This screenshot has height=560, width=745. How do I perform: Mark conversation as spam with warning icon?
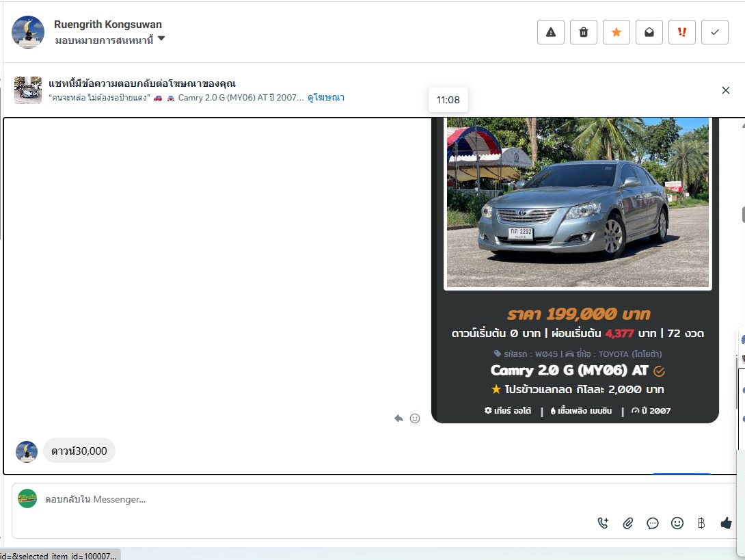pyautogui.click(x=551, y=32)
